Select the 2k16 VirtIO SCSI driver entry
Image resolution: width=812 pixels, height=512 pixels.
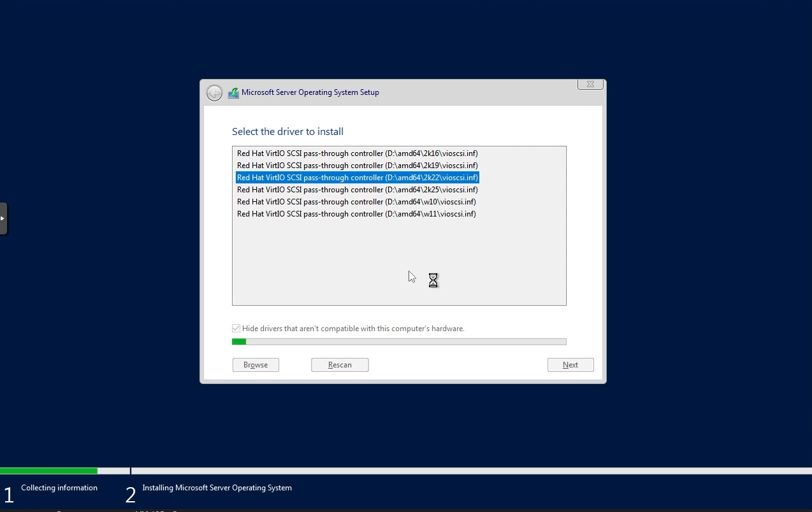(x=357, y=153)
